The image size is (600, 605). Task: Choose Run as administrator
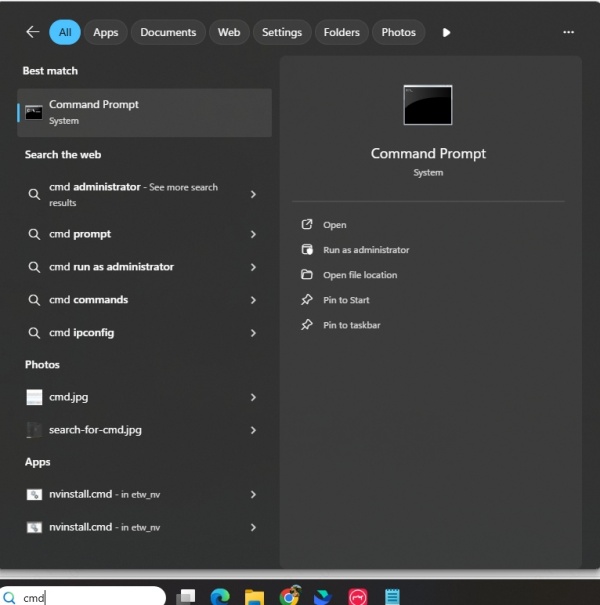click(x=366, y=250)
